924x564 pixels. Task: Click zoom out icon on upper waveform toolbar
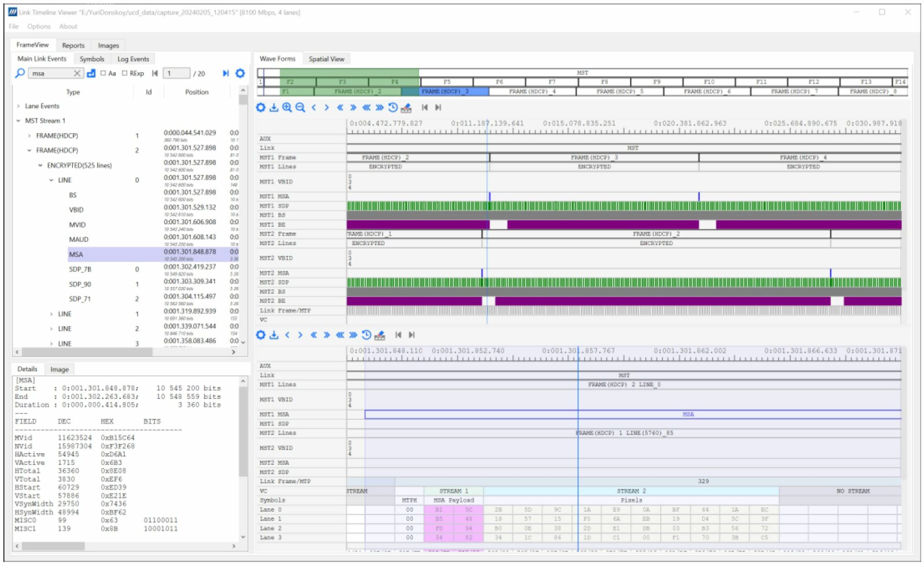(300, 107)
